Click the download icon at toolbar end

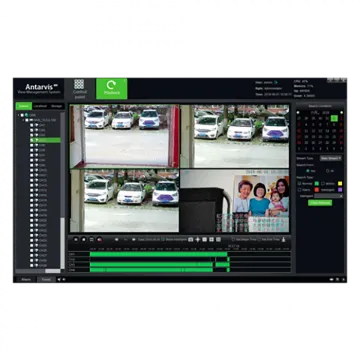(x=284, y=239)
